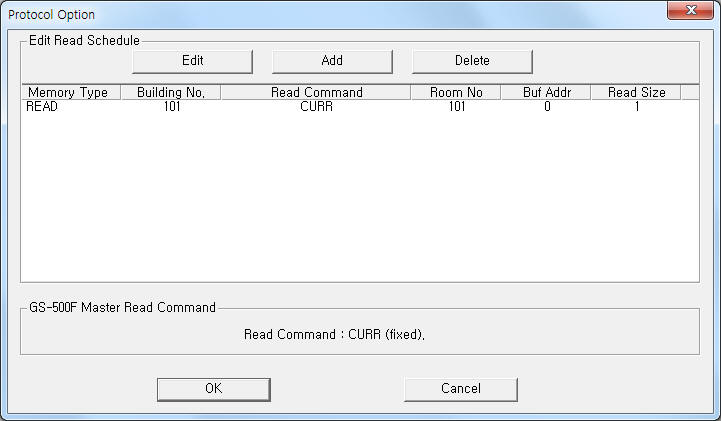Click Delete to remove the schedule
This screenshot has height=421, width=721.
472,60
